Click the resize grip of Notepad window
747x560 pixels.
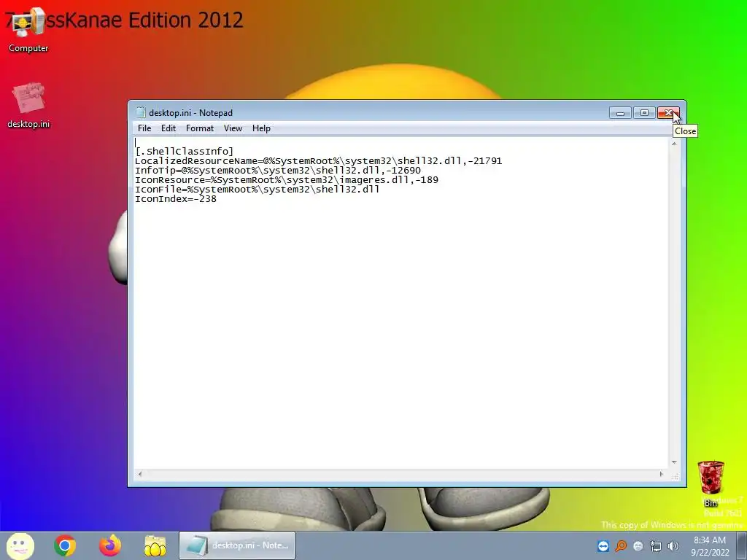click(x=675, y=476)
